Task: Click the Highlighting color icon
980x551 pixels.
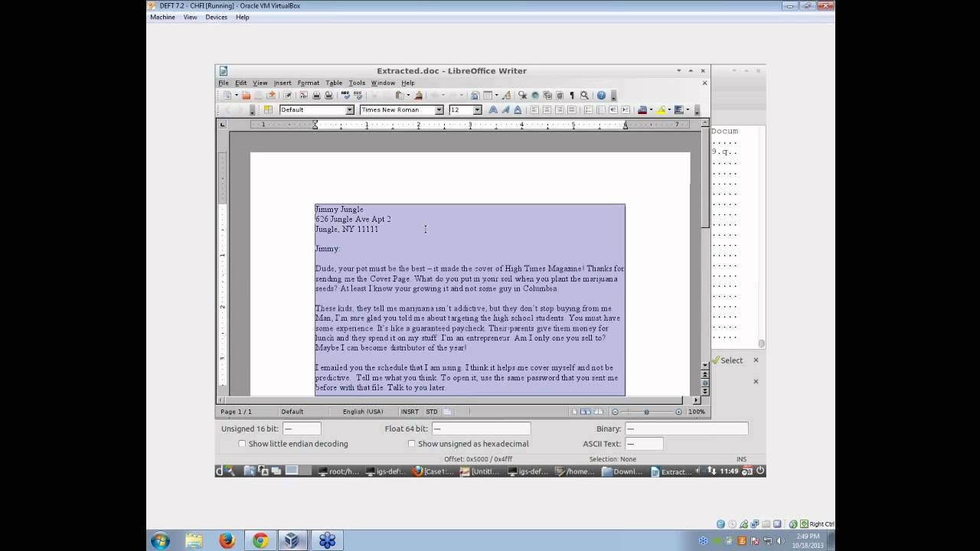Action: [661, 110]
